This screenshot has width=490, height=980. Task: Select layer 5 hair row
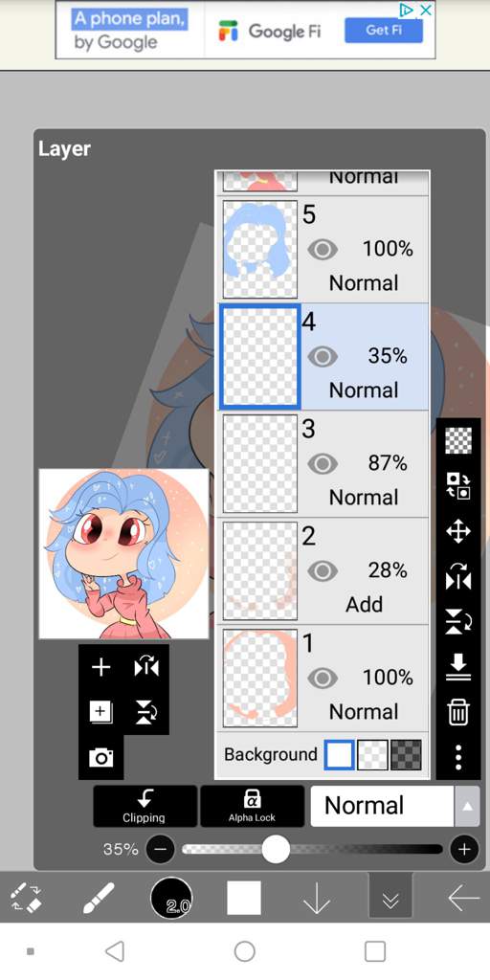(x=323, y=250)
